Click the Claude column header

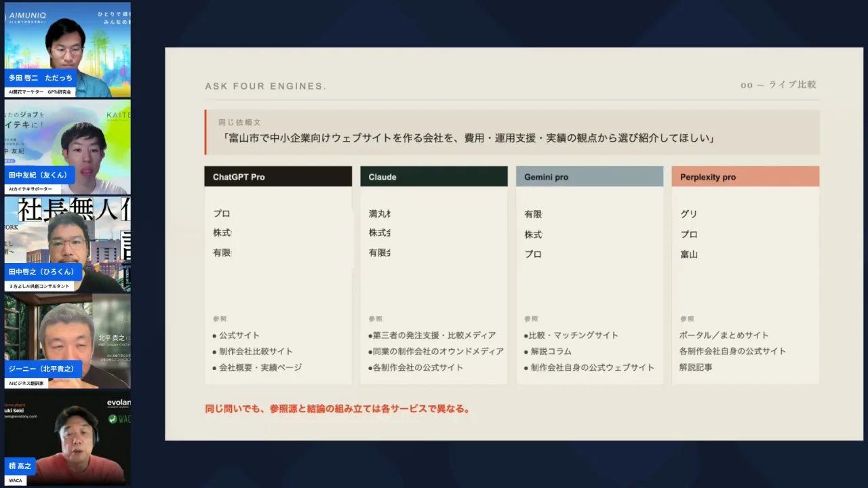point(434,177)
